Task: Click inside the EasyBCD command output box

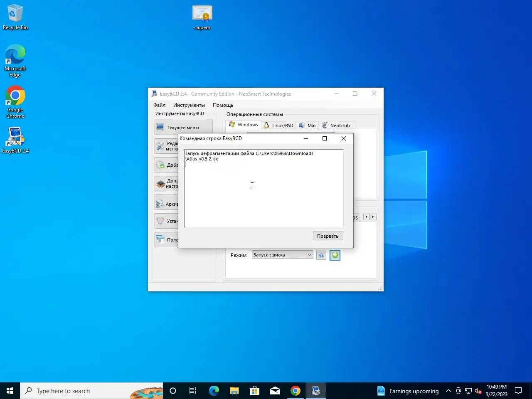Action: click(x=264, y=189)
